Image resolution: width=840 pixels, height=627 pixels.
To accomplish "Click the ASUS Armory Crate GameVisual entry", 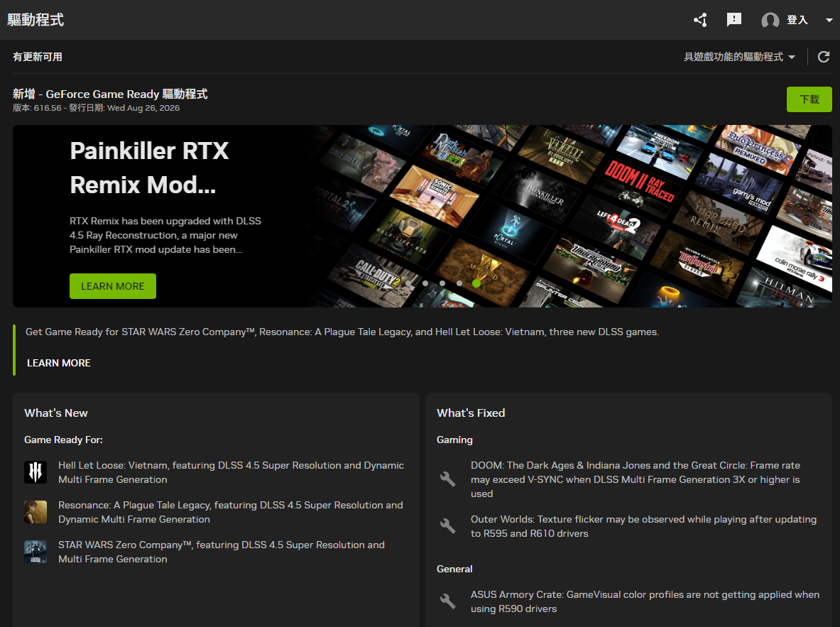I will pos(645,601).
